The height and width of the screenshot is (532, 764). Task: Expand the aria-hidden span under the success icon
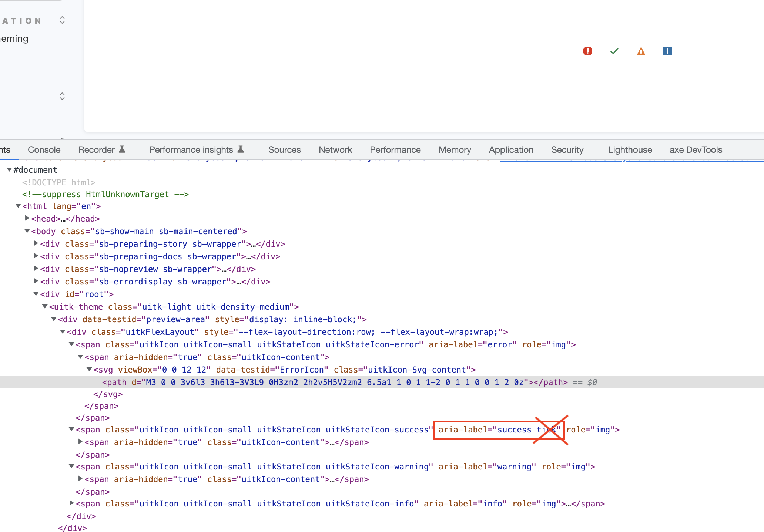tap(80, 441)
